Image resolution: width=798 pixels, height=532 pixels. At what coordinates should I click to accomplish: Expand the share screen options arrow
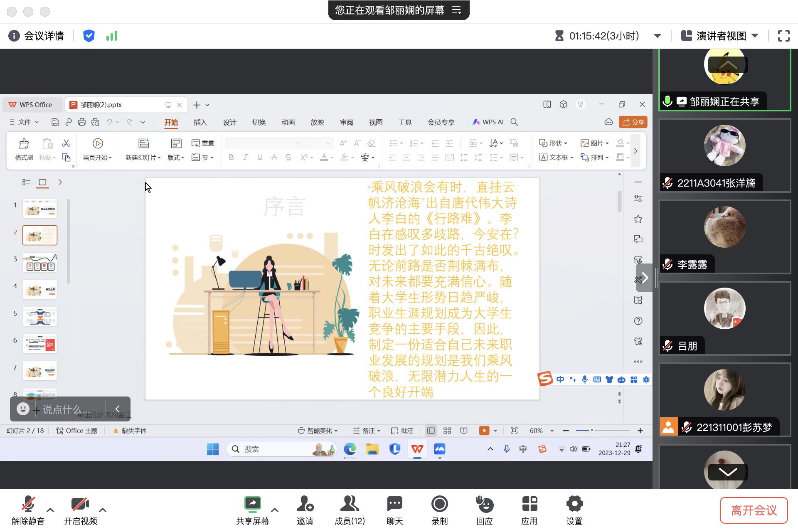coord(275,510)
